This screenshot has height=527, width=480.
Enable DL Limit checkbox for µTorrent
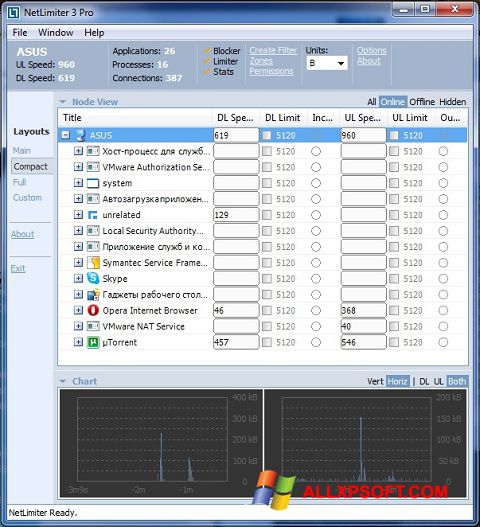tap(267, 342)
